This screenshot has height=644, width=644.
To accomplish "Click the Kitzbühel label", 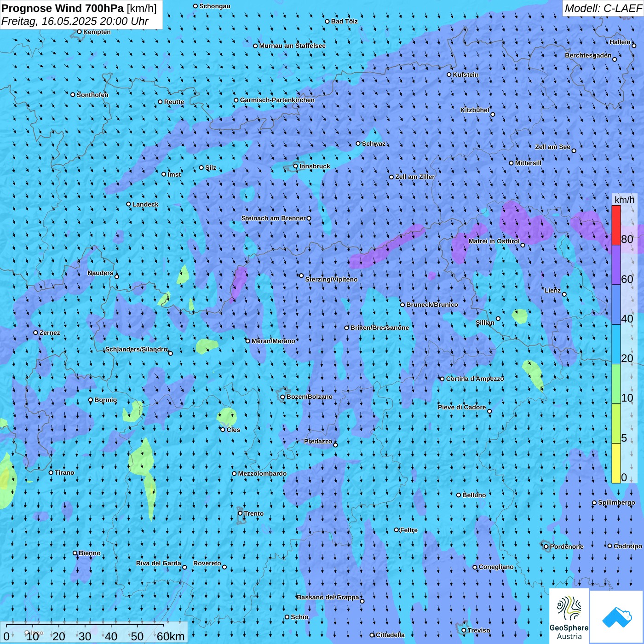I will click(x=475, y=110).
